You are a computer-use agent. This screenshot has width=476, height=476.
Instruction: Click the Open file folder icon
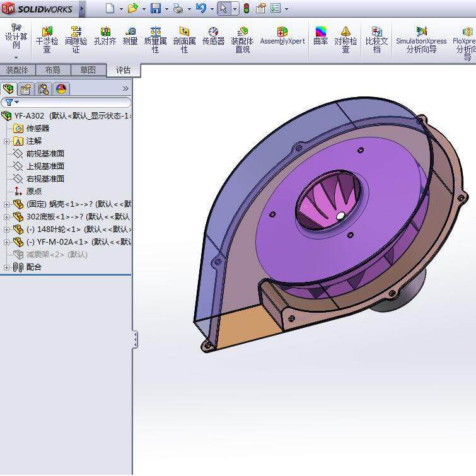tap(132, 8)
